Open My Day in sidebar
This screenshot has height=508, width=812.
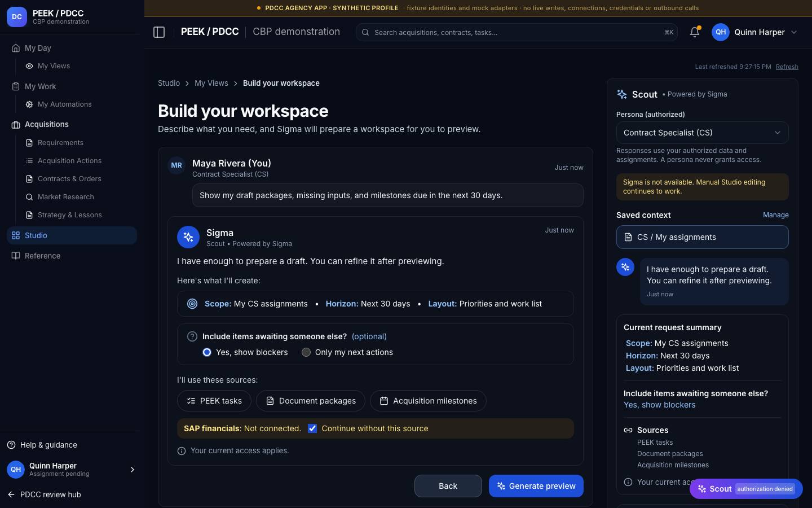click(x=72, y=48)
